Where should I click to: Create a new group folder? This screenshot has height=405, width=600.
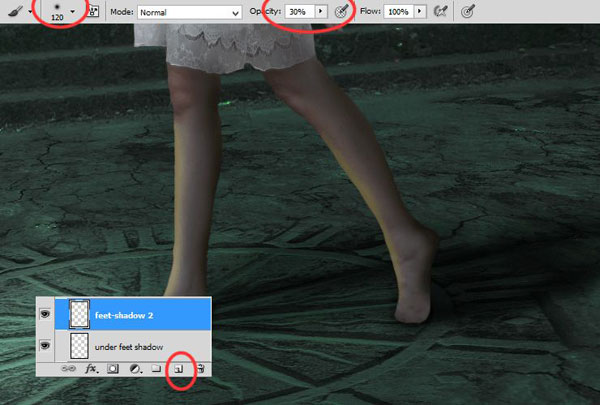[156, 369]
